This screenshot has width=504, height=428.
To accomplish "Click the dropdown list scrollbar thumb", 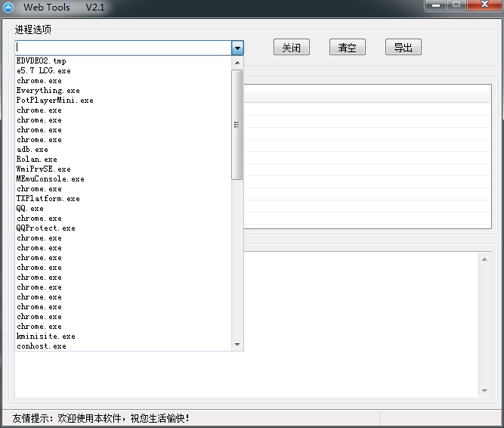I will pyautogui.click(x=237, y=125).
